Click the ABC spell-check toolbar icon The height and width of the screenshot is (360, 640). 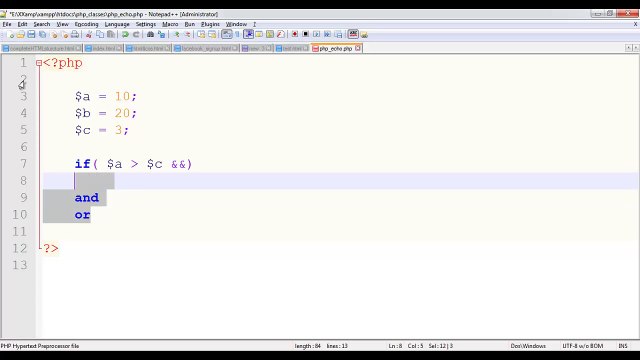click(353, 35)
